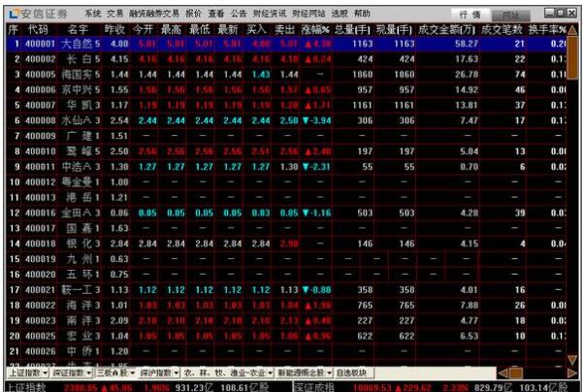Sort by the 现量(手) column header
This screenshot has height=392, width=583.
[394, 29]
